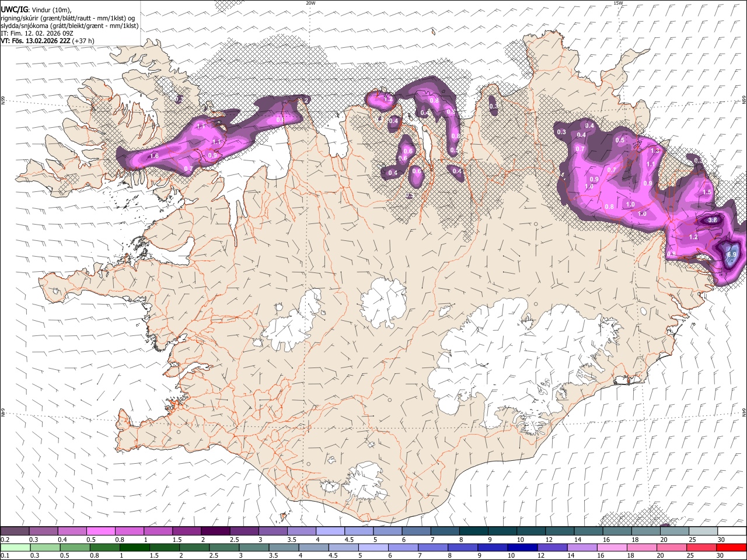Select the "slydda/snjókoma" legend description line

coord(69,26)
